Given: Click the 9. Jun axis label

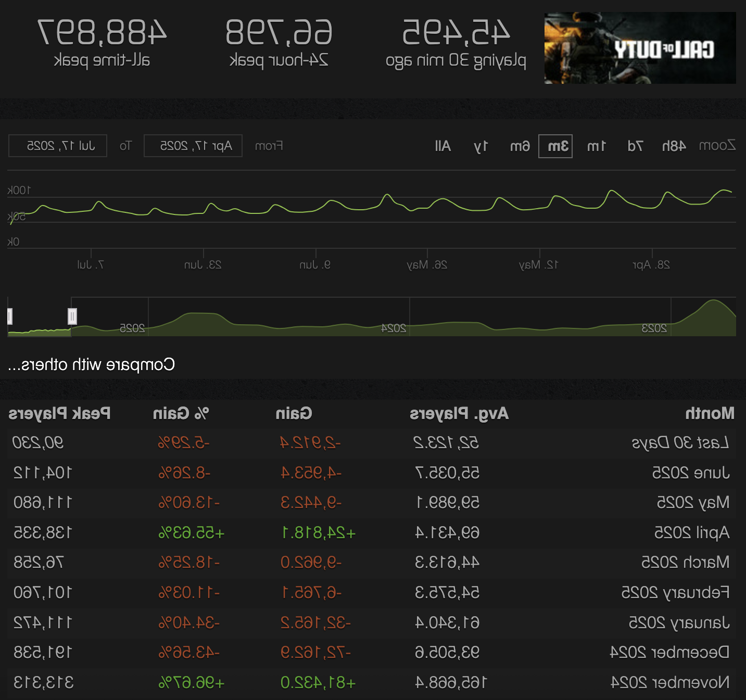Looking at the screenshot, I should click(315, 265).
